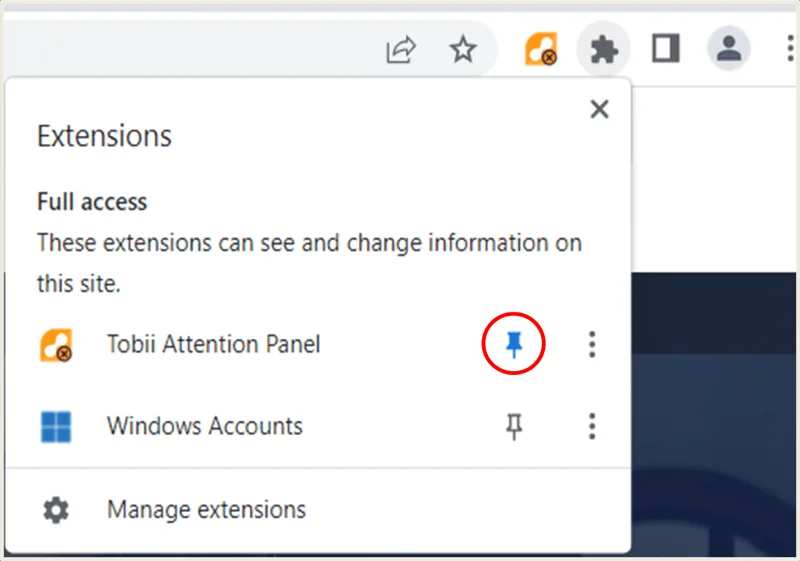This screenshot has height=561, width=800.
Task: Click the share page icon in address bar
Action: pyautogui.click(x=401, y=49)
